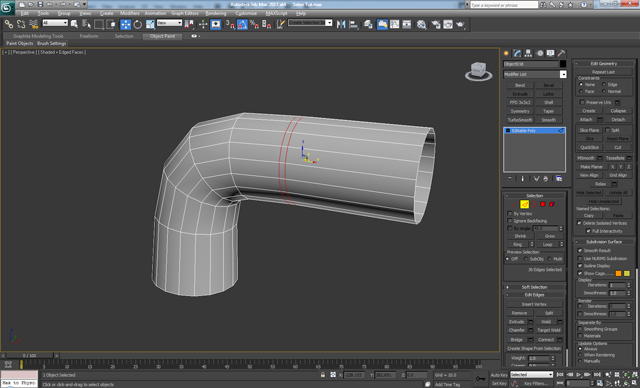Image resolution: width=640 pixels, height=388 pixels.
Task: Click the Align tool icon
Action: 353,24
